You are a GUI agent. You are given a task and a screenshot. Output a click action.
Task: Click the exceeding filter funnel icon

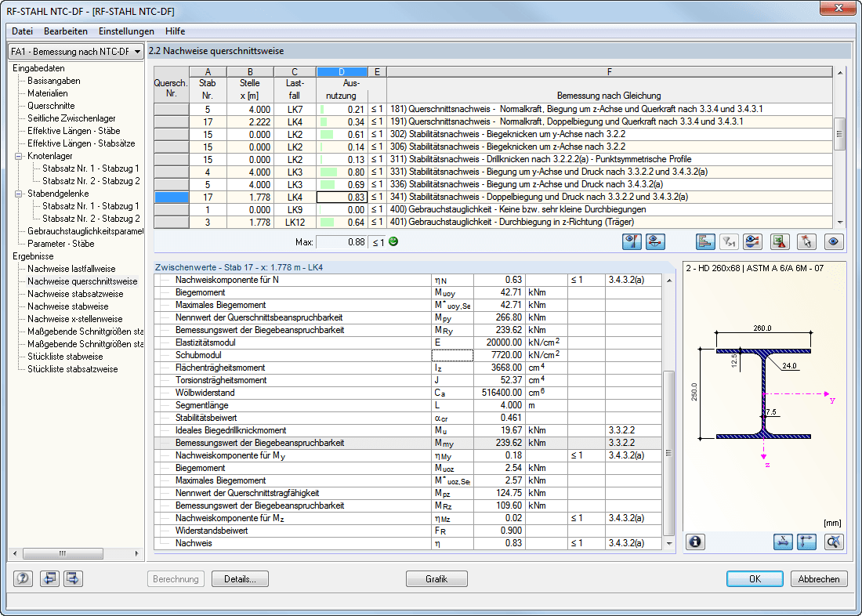point(729,242)
